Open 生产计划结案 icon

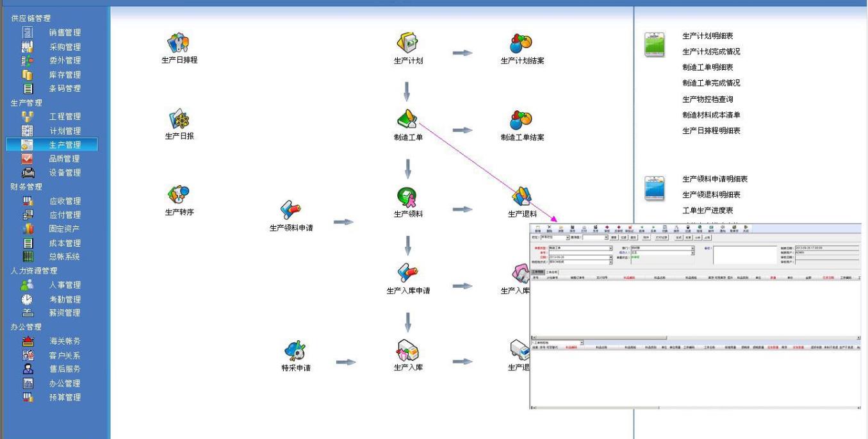[521, 44]
